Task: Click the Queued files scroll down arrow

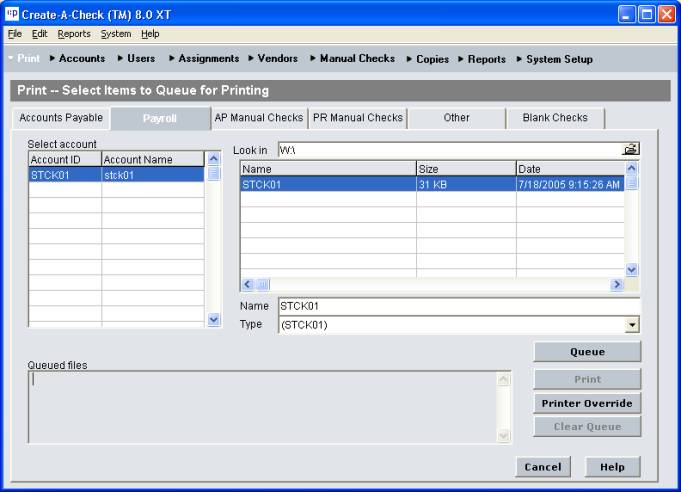Action: pos(504,435)
